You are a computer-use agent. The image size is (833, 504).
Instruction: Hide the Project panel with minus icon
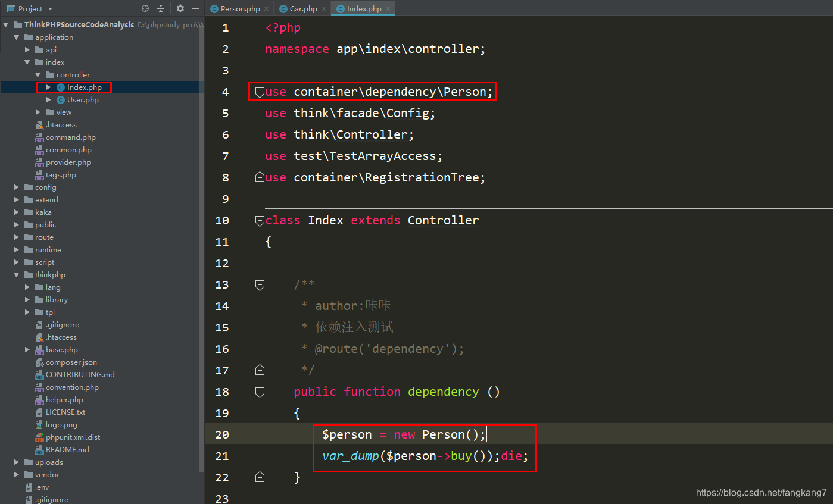click(195, 8)
